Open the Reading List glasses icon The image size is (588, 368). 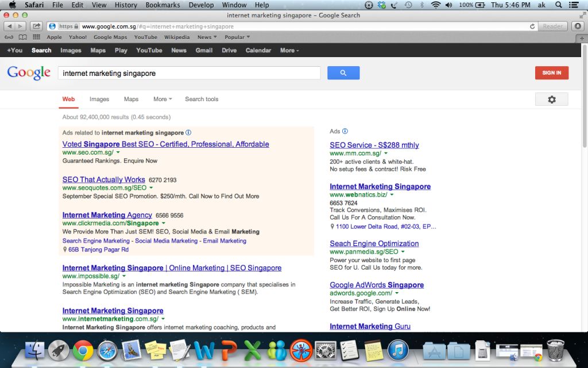tap(9, 37)
